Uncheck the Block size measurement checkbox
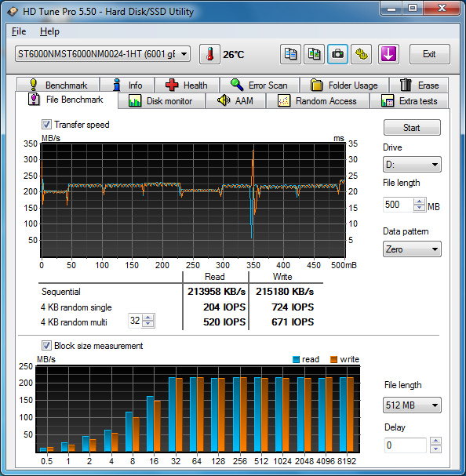 (46, 346)
